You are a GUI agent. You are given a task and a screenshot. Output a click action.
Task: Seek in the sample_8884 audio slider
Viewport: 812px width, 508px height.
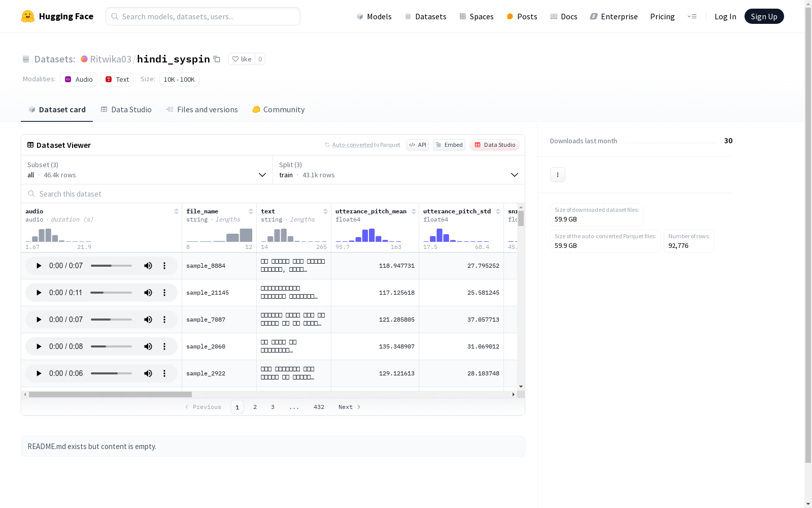point(111,266)
